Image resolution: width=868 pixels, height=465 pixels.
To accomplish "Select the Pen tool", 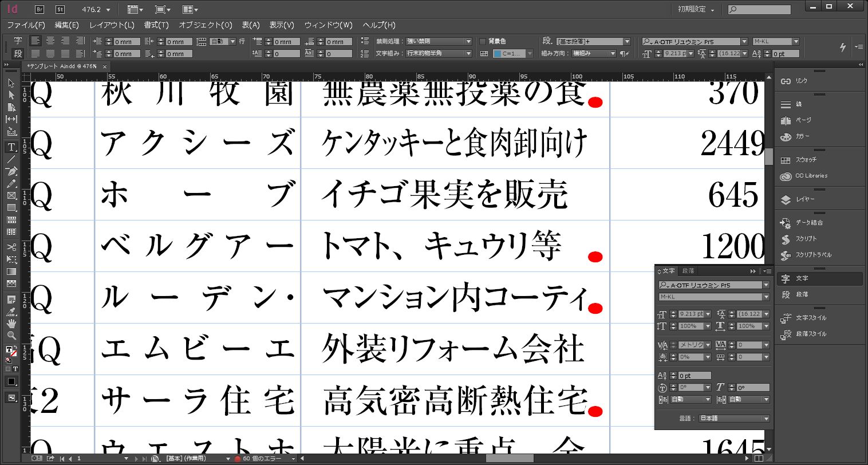I will click(x=11, y=171).
